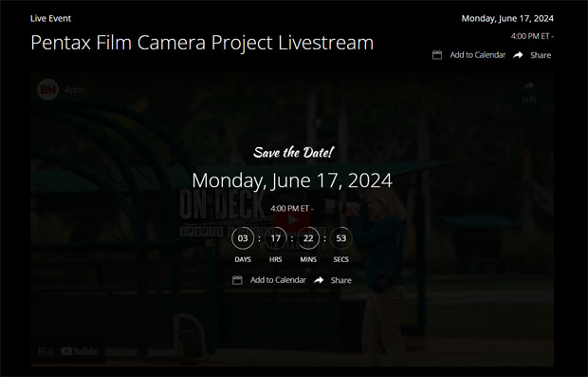Click the 'Pentax Film Camera Project Livestream' title

[202, 43]
